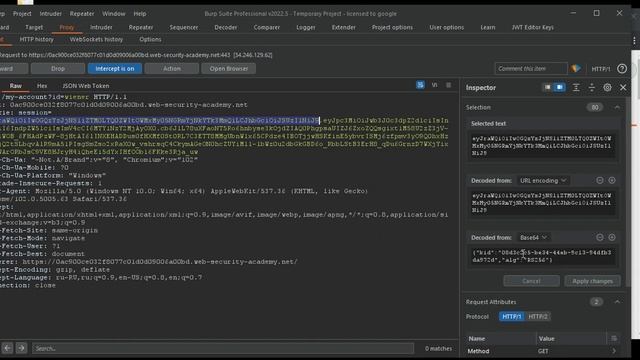Screen dimensions: 640x360
Task: Switch to the Hex view tab
Action: 42,86
